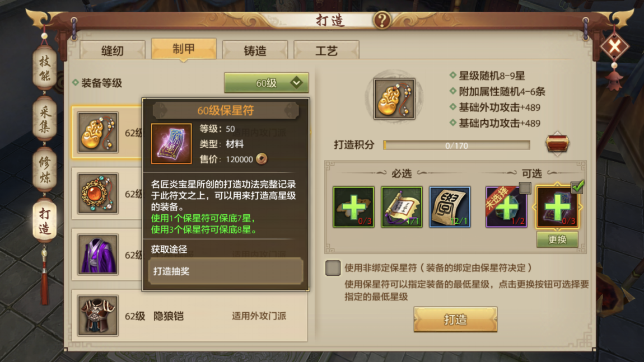The height and width of the screenshot is (362, 644).
Task: Check the unselected optional material box
Action: click(525, 188)
